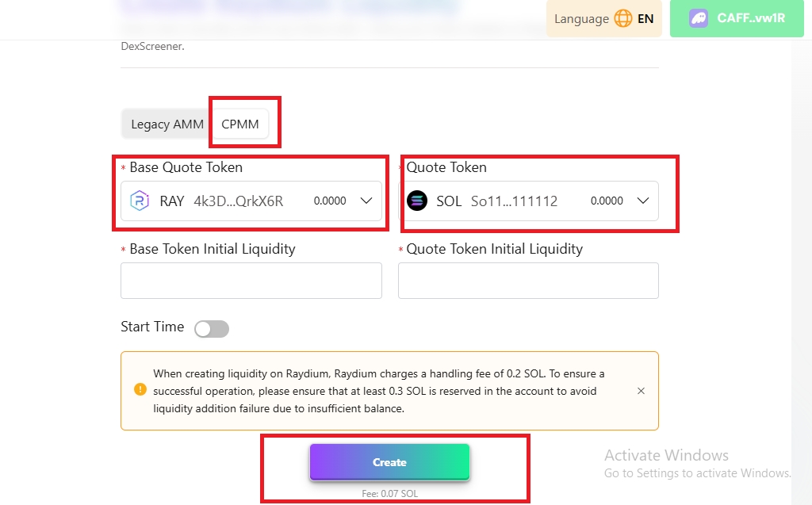Click the SOL token logo
The image size is (812, 505).
click(417, 201)
